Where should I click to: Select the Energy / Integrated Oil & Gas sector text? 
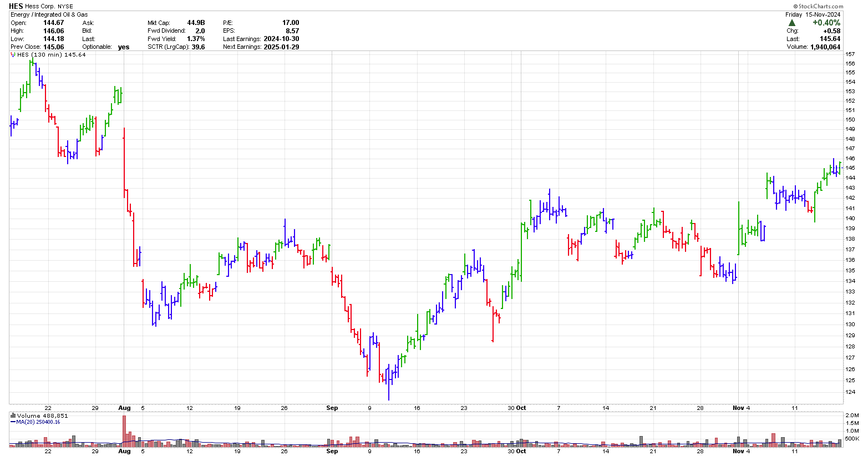[49, 14]
